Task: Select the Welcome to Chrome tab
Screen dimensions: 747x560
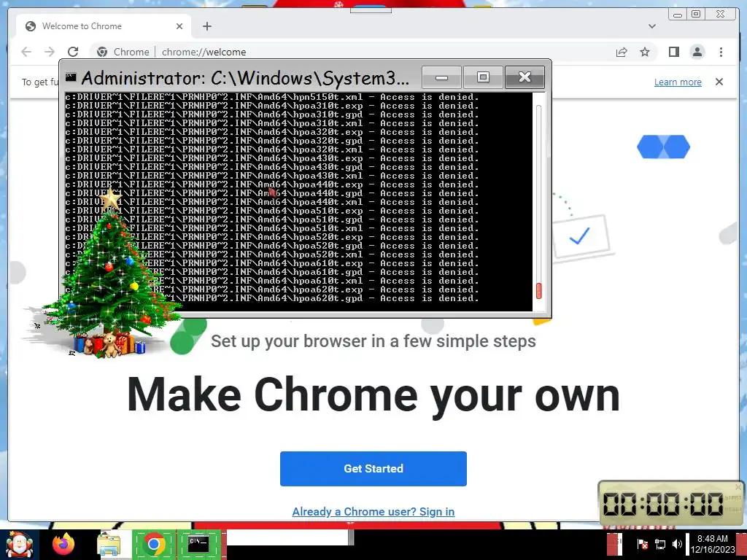Action: pos(104,26)
